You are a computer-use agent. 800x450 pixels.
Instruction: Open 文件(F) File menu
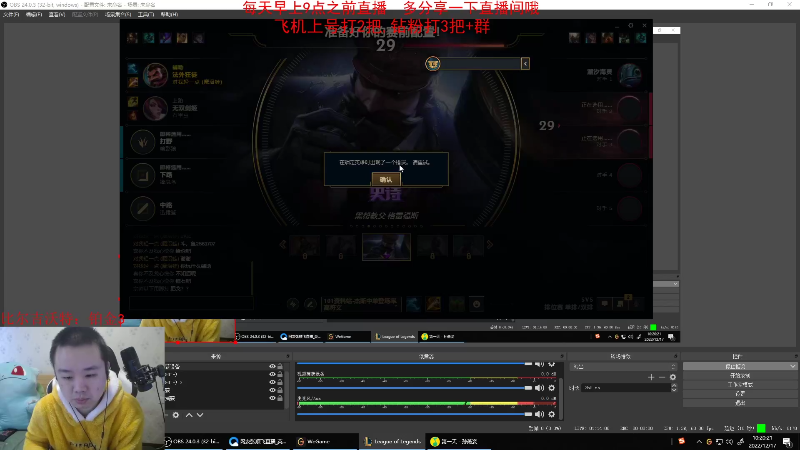pos(11,14)
